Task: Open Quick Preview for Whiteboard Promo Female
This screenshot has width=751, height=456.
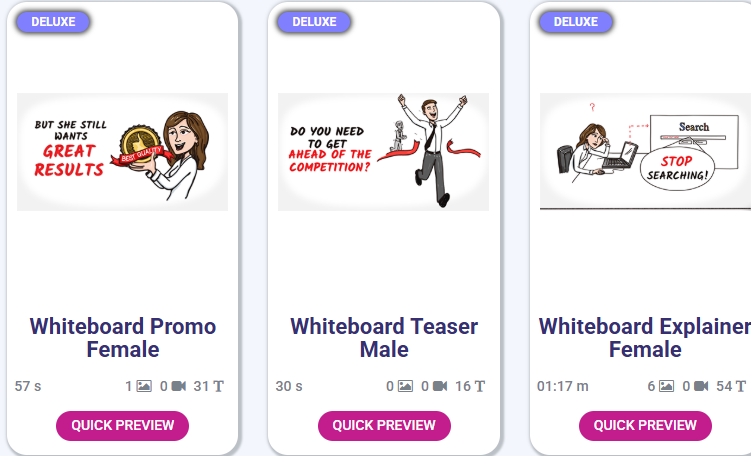Action: pyautogui.click(x=123, y=425)
